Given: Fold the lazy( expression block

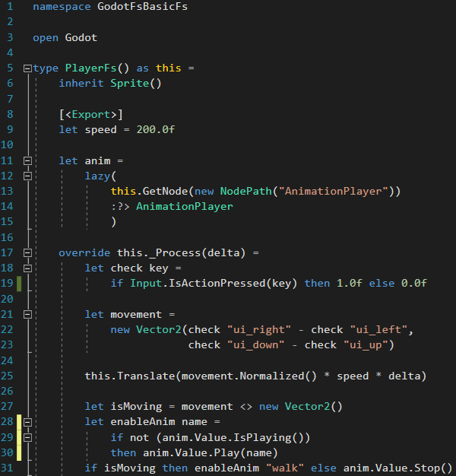Looking at the screenshot, I should [27, 176].
